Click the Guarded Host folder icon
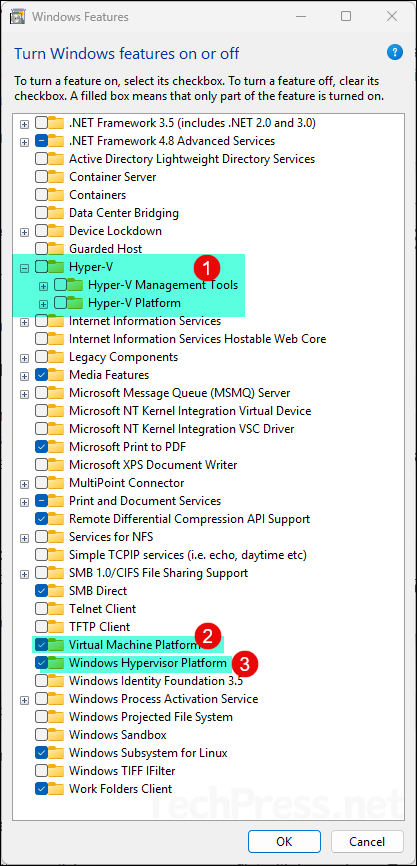Image resolution: width=417 pixels, height=866 pixels. 56,249
